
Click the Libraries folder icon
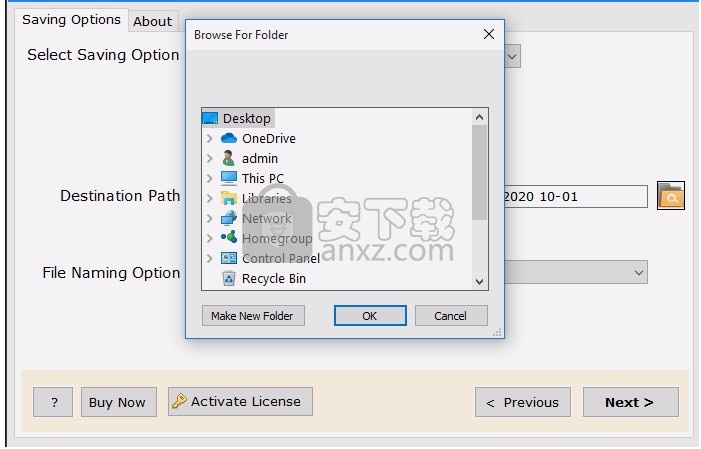coord(229,198)
